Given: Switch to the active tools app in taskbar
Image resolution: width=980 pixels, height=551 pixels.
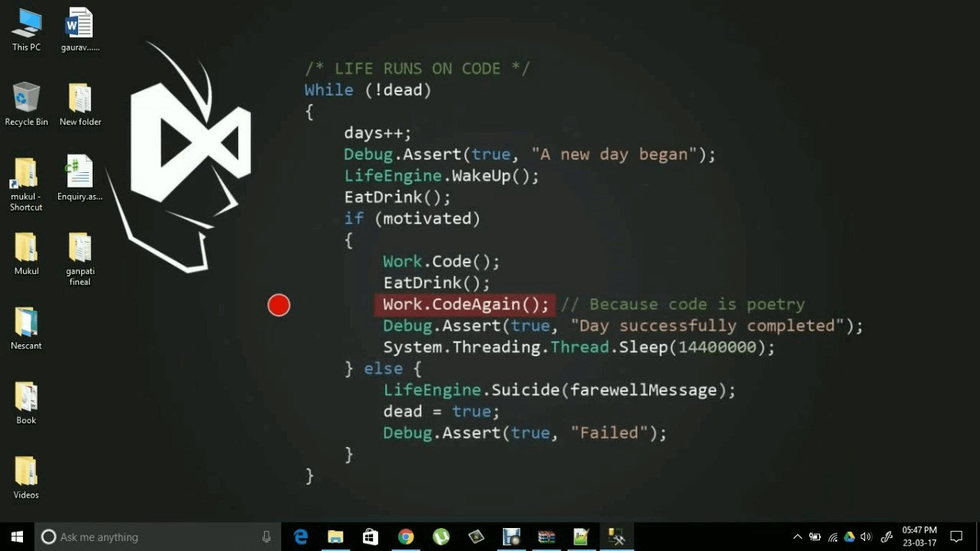Looking at the screenshot, I should (x=617, y=536).
